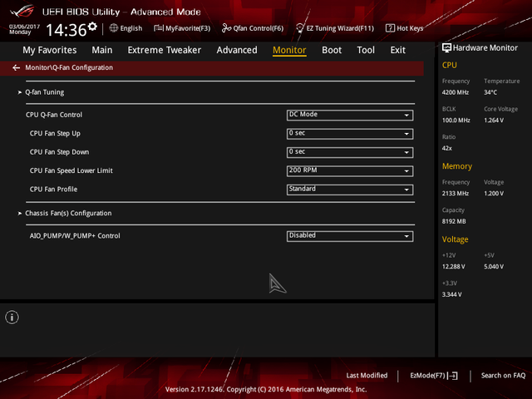Image resolution: width=532 pixels, height=399 pixels.
Task: Click the Hardware Monitor screen icon
Action: tap(446, 48)
